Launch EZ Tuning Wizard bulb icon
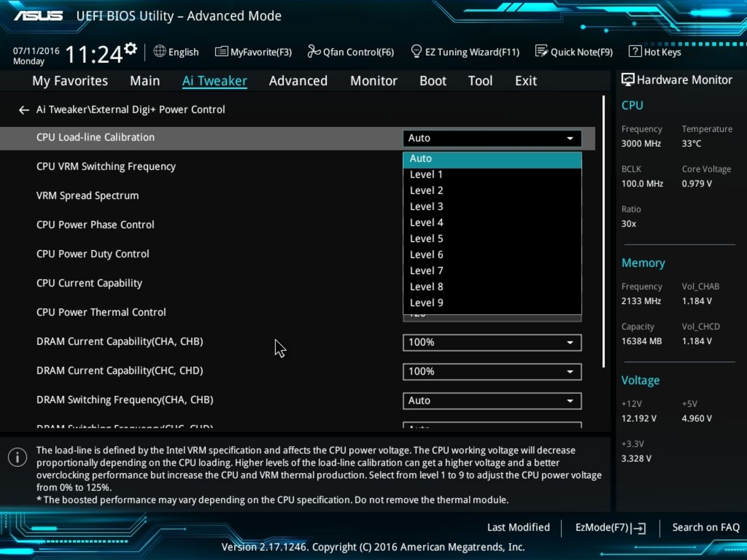The width and height of the screenshot is (747, 560). (x=416, y=51)
